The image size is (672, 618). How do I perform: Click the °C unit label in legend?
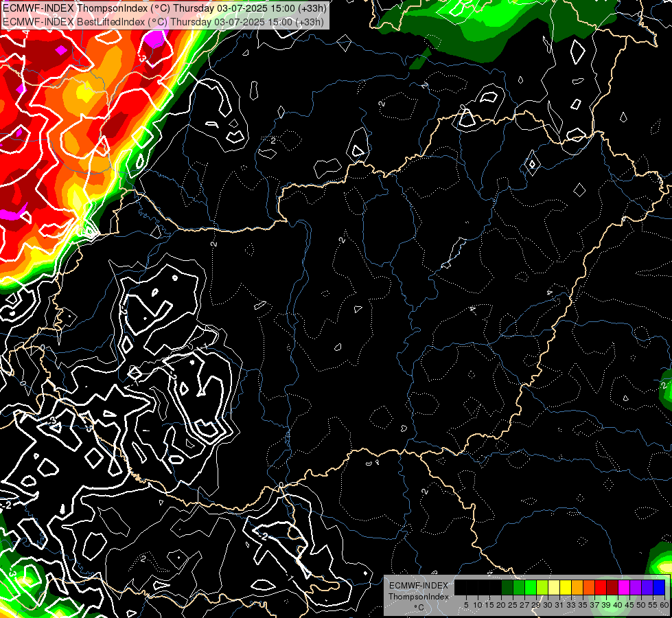click(x=419, y=607)
